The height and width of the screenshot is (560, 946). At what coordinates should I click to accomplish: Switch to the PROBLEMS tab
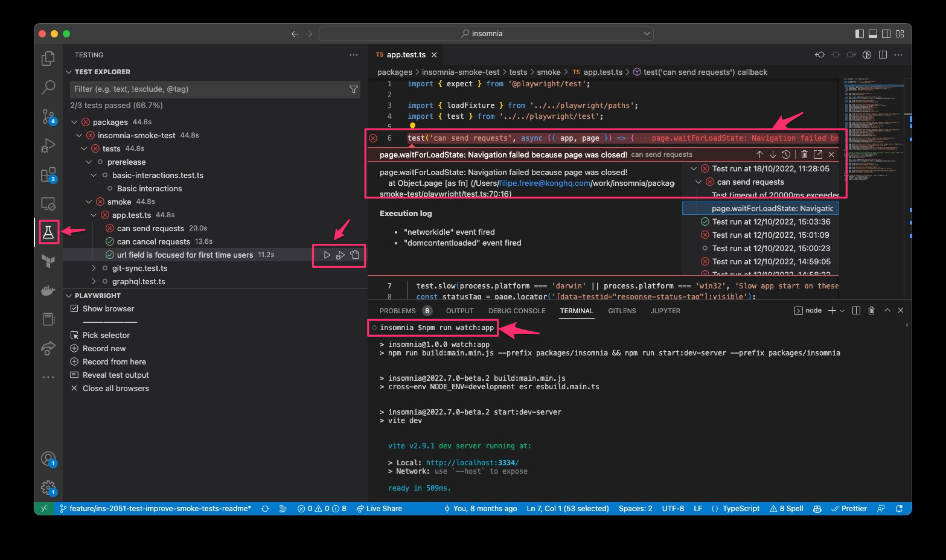[x=398, y=311]
